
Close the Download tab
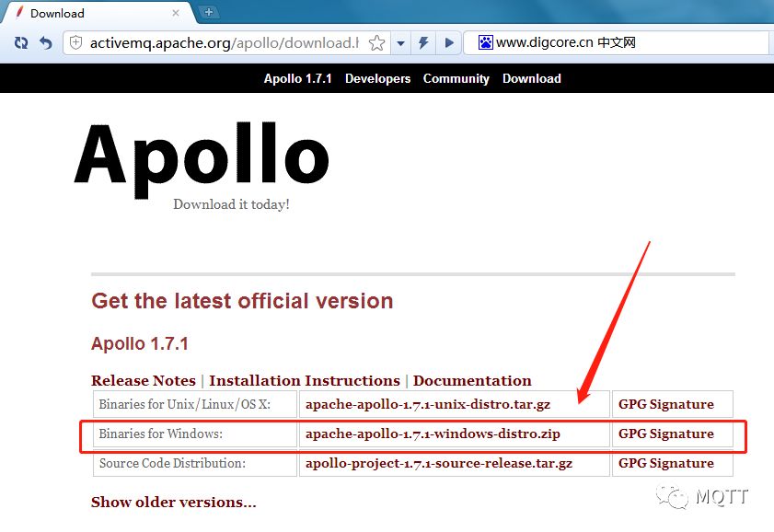(x=176, y=13)
